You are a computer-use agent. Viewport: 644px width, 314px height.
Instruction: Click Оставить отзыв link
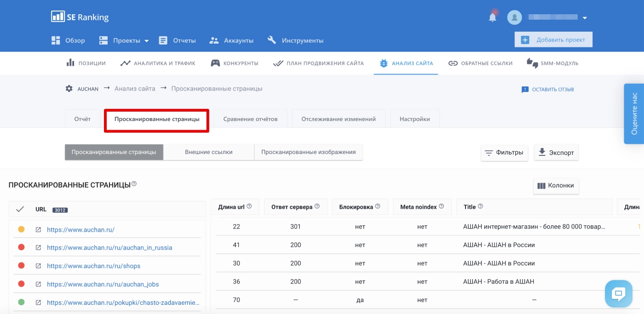click(548, 89)
